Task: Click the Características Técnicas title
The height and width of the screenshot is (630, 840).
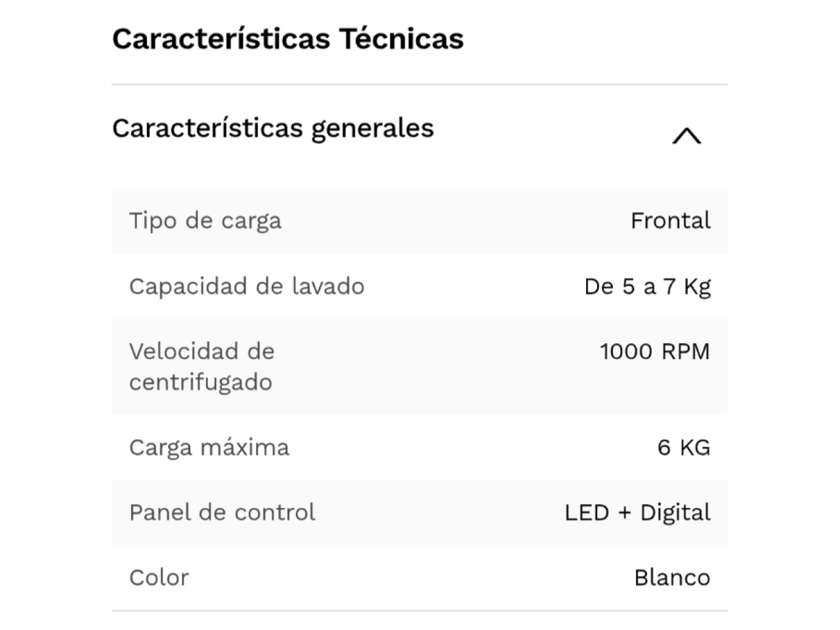Action: 288,39
